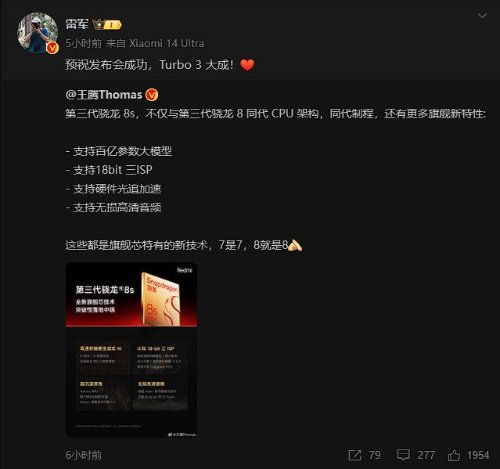Click the 6小时前 original post timestamp
Viewport: 500px width, 469px height.
pyautogui.click(x=84, y=455)
